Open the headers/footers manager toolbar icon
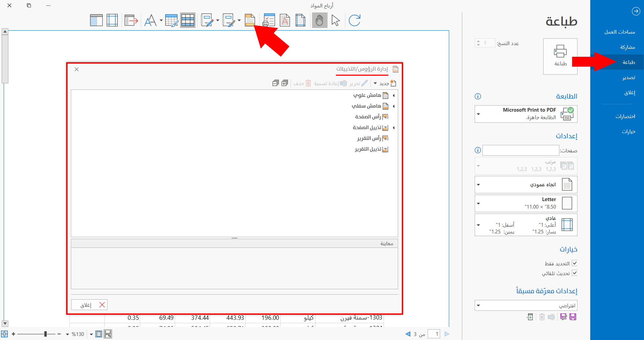 click(250, 20)
